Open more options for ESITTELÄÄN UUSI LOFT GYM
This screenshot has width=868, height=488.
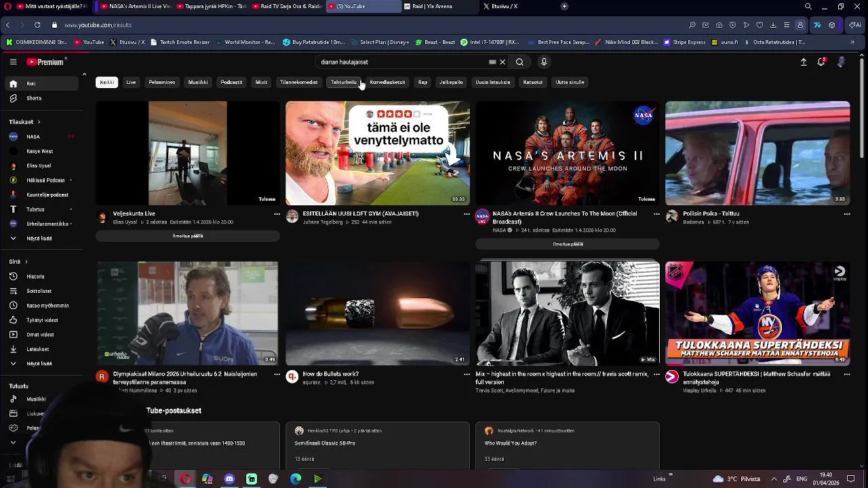[x=467, y=214]
